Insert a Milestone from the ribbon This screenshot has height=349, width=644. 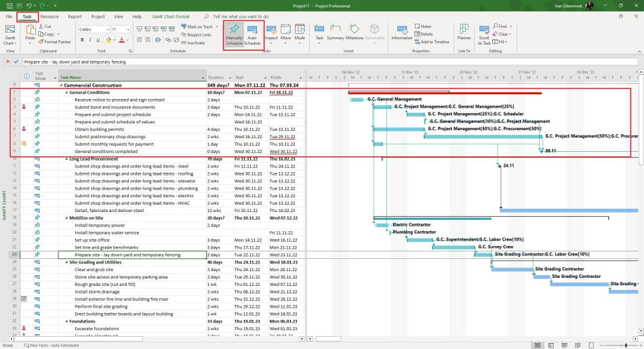[x=355, y=33]
